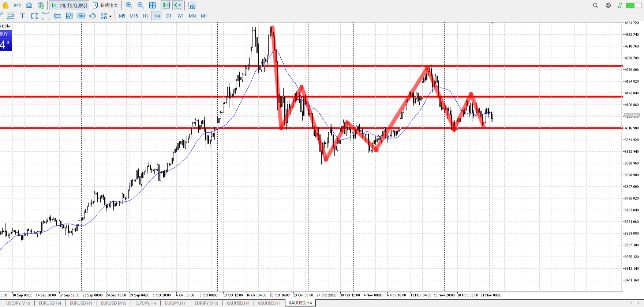
Task: Toggle the Algo Trading button
Action: [x=69, y=5]
